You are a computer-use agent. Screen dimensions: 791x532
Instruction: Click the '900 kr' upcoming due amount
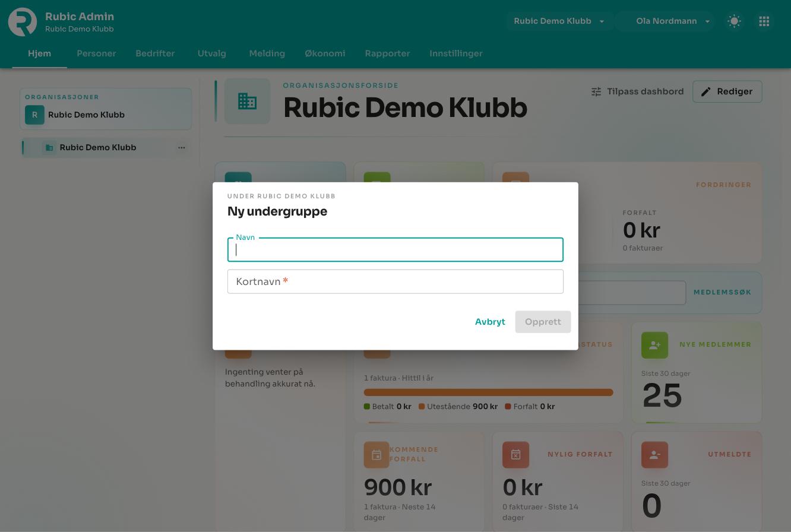pos(398,487)
